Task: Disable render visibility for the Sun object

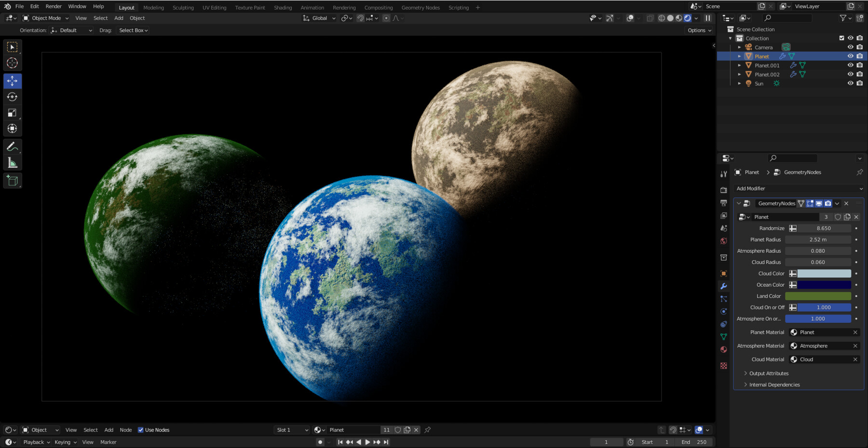Action: pyautogui.click(x=860, y=83)
